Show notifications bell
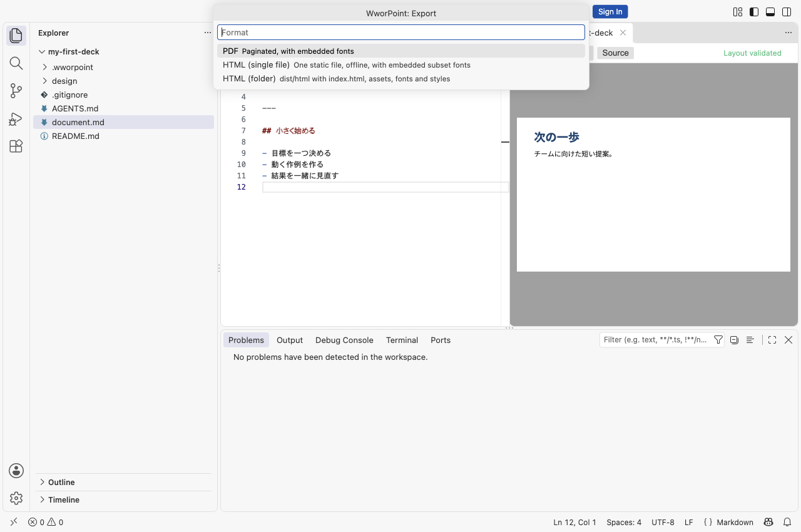Screen dimensions: 801x532 787,522
